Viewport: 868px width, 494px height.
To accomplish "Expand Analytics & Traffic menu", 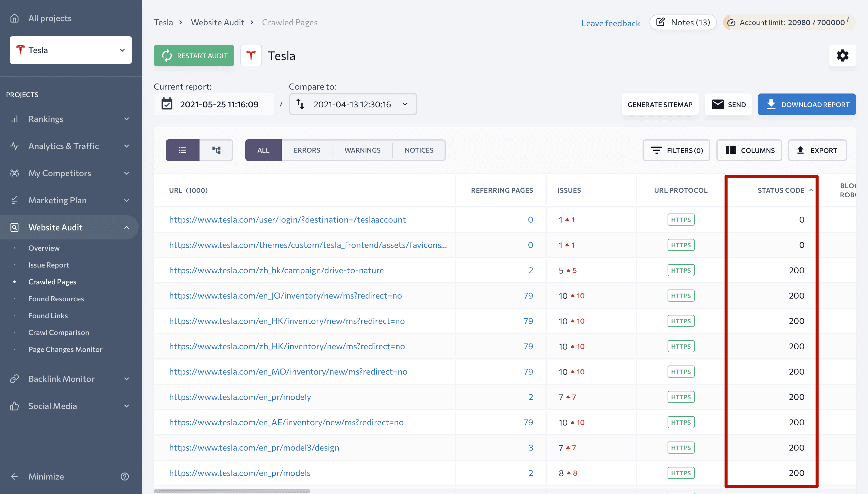I will (127, 146).
